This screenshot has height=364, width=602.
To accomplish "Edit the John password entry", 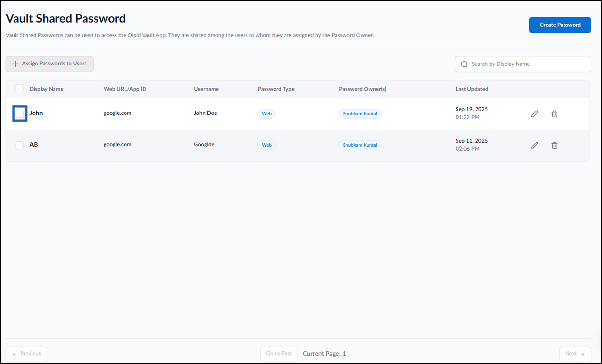I will pos(535,113).
